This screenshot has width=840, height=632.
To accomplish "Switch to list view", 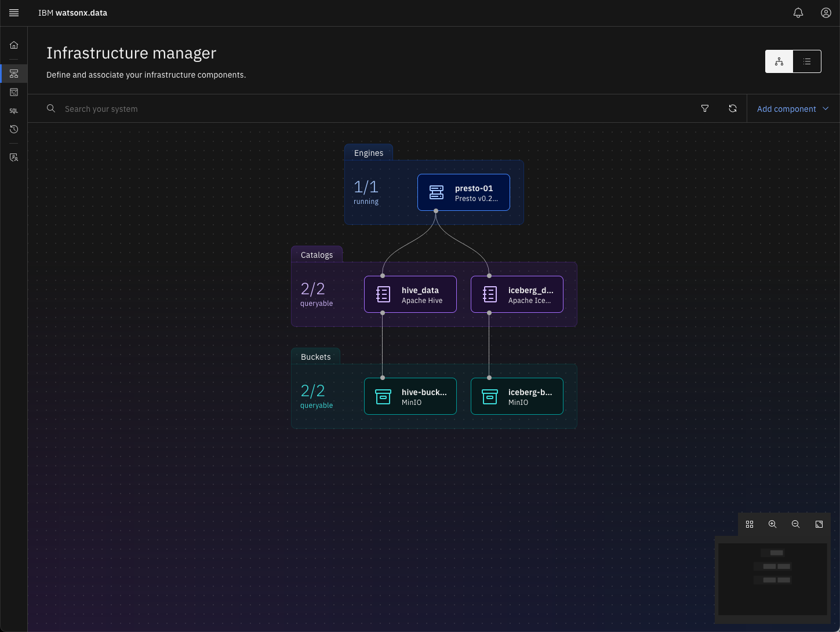I will point(807,61).
